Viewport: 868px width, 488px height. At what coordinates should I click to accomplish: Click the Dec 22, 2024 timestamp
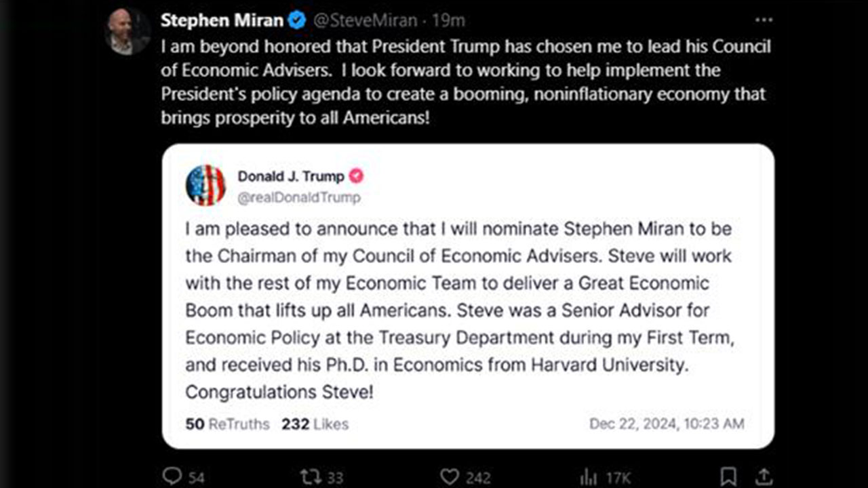[x=667, y=424]
